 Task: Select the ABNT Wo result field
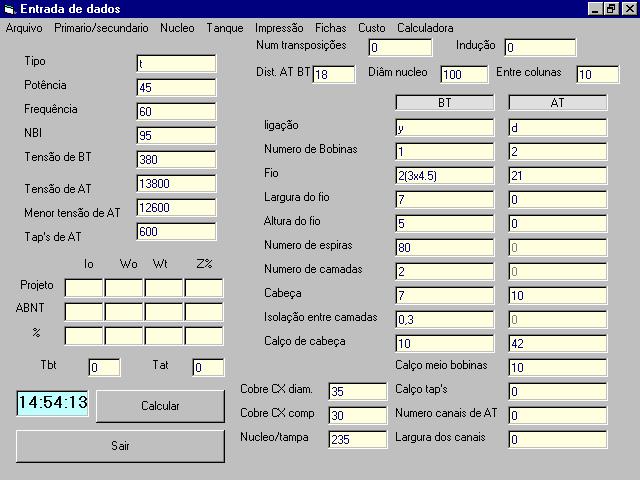click(124, 312)
